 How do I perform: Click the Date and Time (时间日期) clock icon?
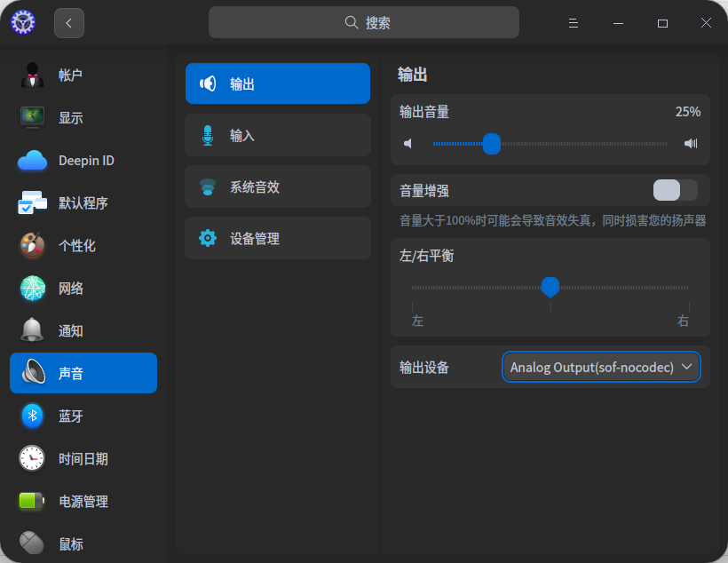point(32,458)
